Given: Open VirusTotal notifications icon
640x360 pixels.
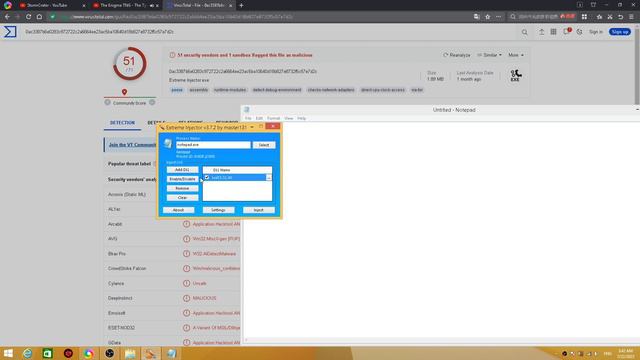Looking at the screenshot, I should [567, 31].
